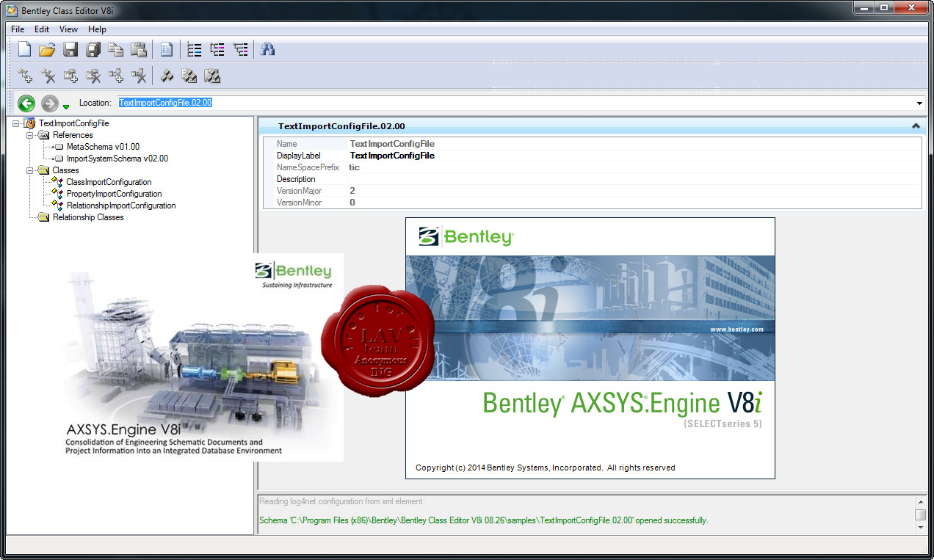This screenshot has width=934, height=560.
Task: Select the ClassImportConfiguration class
Action: 109,182
